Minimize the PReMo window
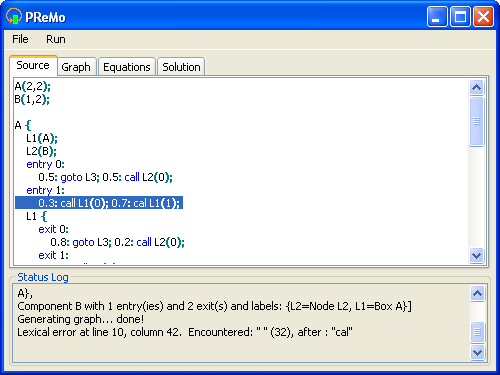Screen dimensions: 500x375 [437, 16]
